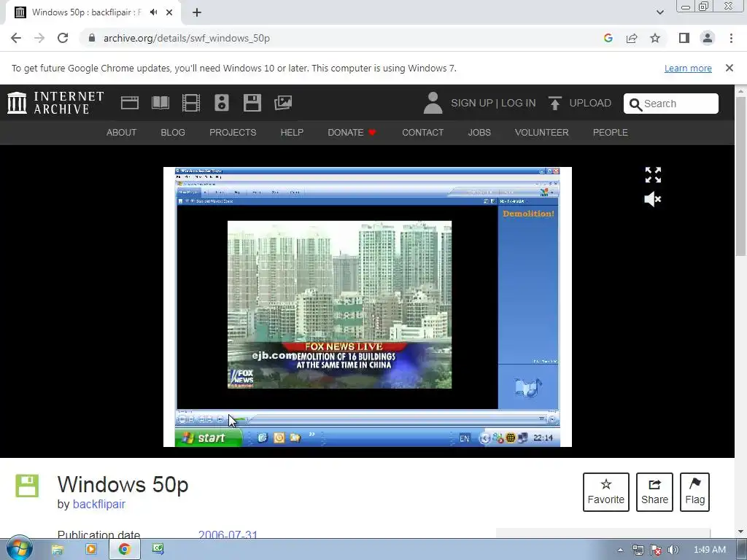
Task: Click the Fox News video in emulator
Action: tap(339, 305)
